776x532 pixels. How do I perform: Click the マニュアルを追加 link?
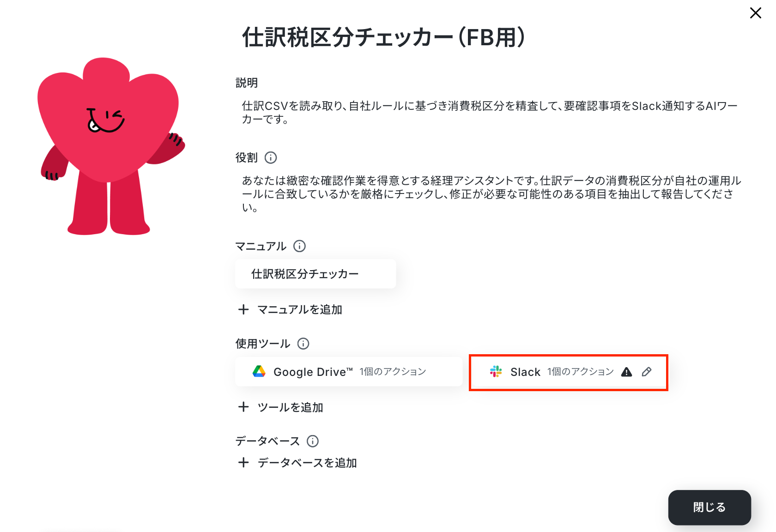[x=299, y=310]
